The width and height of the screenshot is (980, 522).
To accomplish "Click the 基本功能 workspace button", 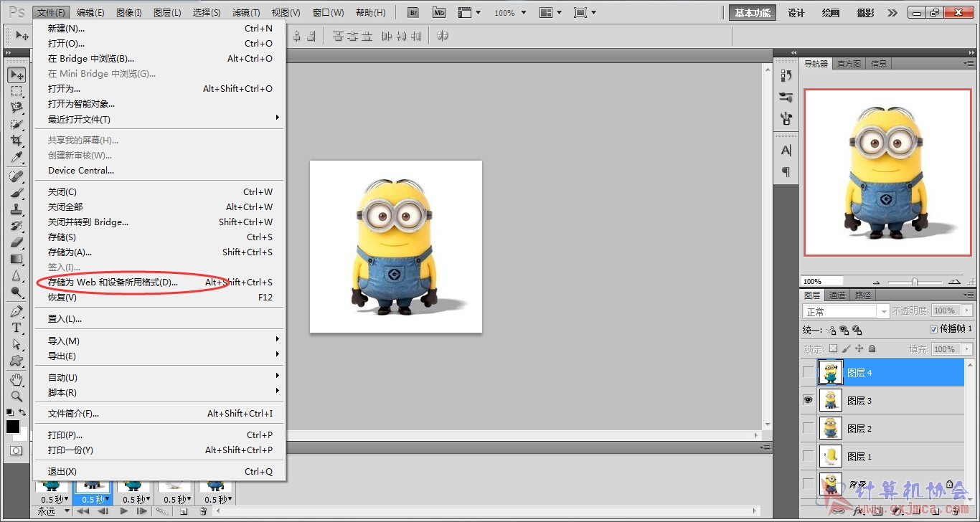I will click(x=753, y=13).
